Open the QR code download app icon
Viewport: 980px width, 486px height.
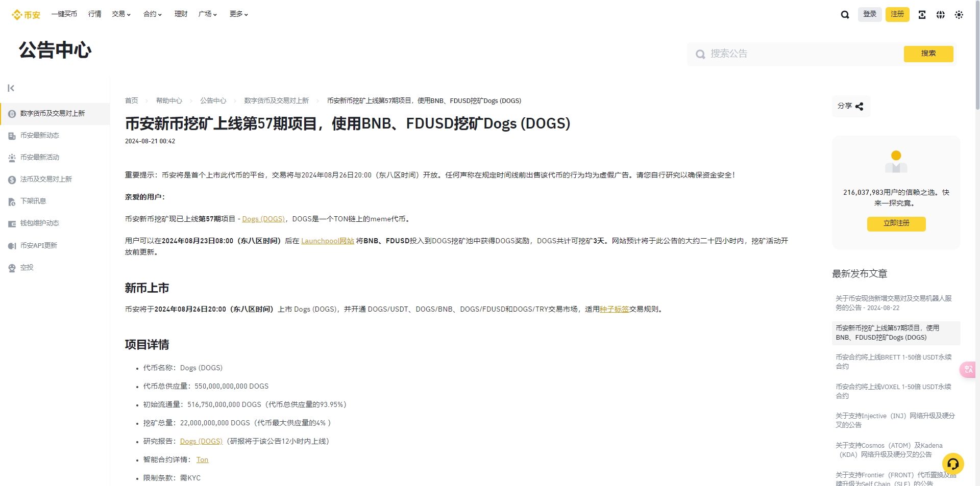pyautogui.click(x=922, y=15)
